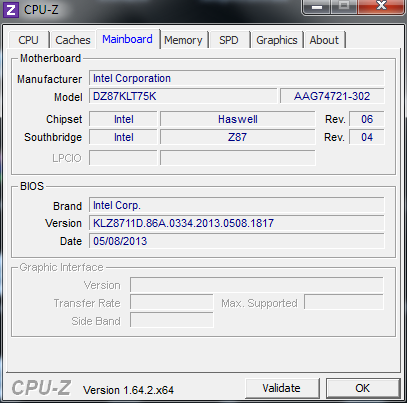Confirm with the OK button
The image size is (407, 403).
click(363, 388)
